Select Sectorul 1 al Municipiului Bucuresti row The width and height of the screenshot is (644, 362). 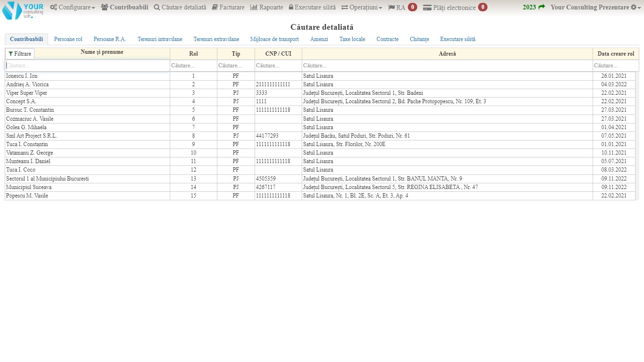[x=320, y=179]
